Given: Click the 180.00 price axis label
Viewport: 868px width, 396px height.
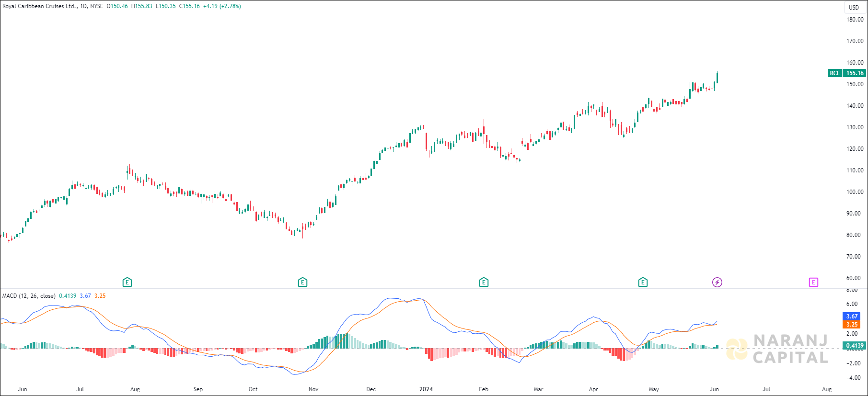Looking at the screenshot, I should (855, 20).
